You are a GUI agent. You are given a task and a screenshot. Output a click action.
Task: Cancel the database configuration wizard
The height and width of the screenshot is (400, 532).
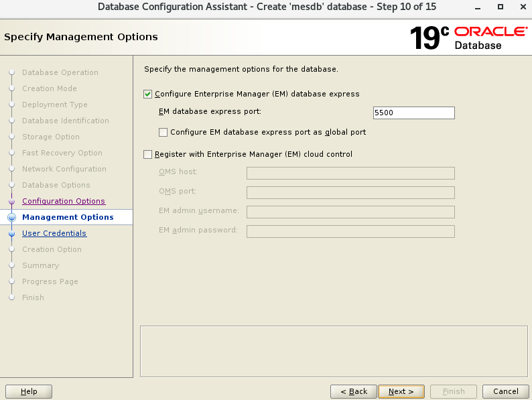[x=505, y=391]
